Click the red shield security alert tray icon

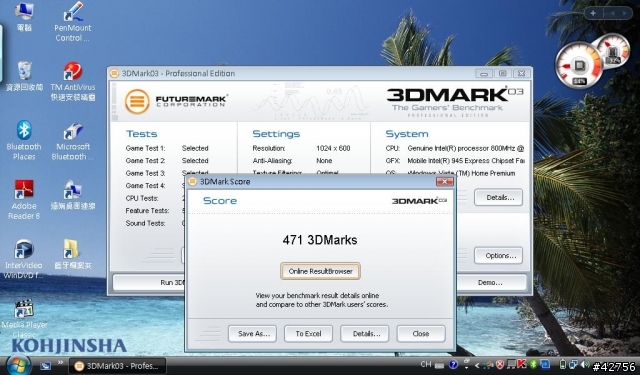[499, 365]
